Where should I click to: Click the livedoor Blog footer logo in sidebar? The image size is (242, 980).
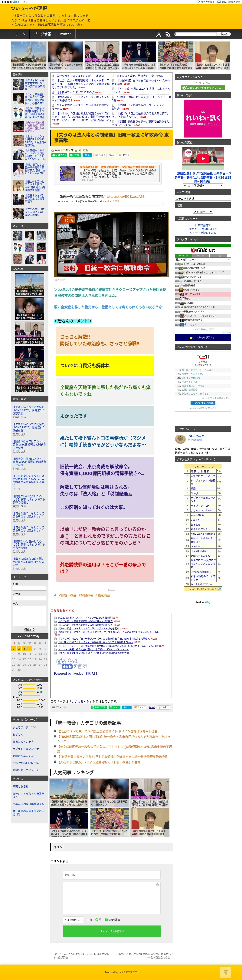[x=203, y=602]
